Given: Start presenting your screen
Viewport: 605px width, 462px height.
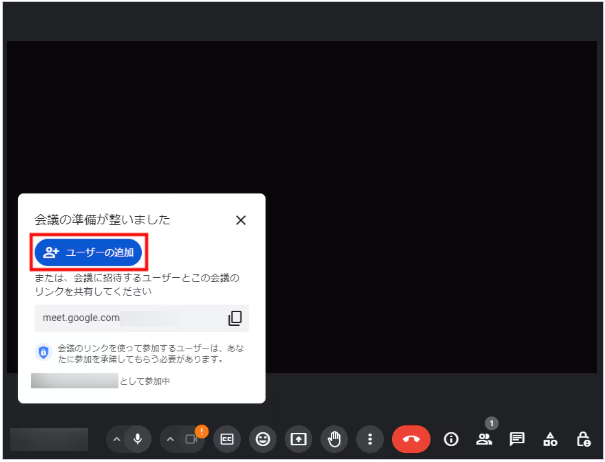Looking at the screenshot, I should pos(298,439).
